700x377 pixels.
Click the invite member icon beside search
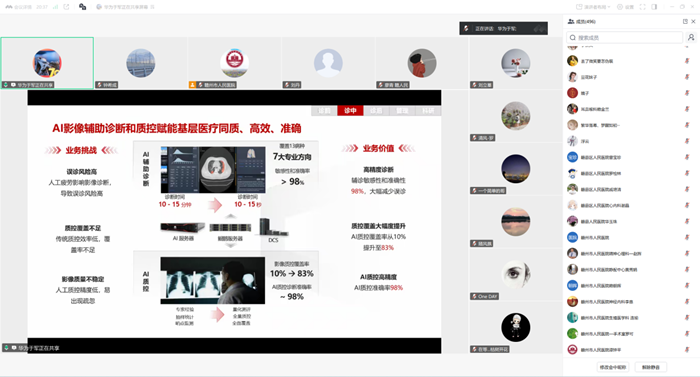point(691,38)
